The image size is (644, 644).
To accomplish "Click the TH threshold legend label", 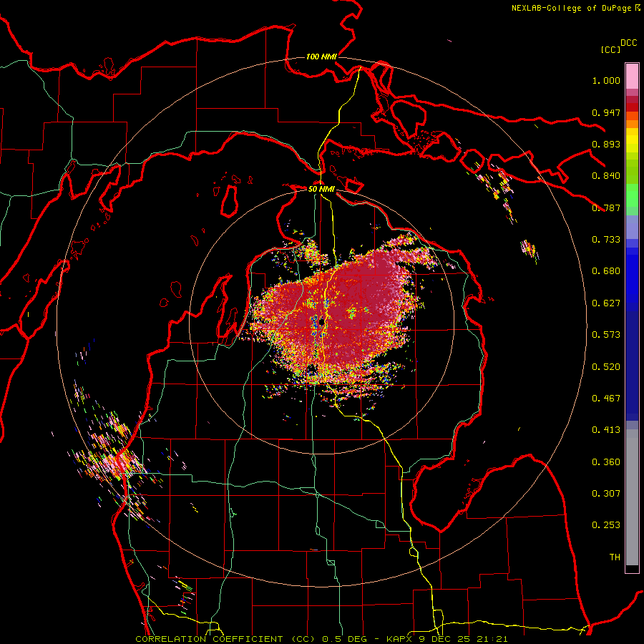I will pyautogui.click(x=615, y=557).
